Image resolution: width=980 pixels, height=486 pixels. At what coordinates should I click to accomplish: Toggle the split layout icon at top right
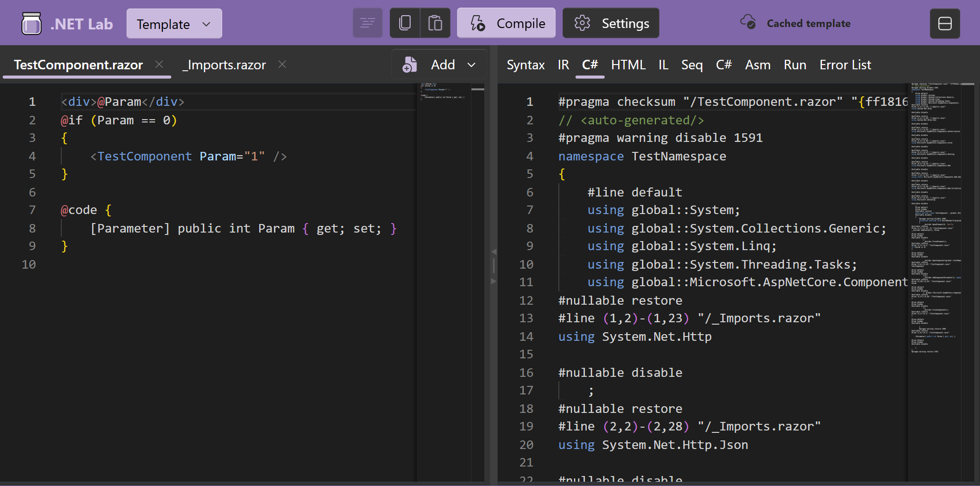coord(945,23)
